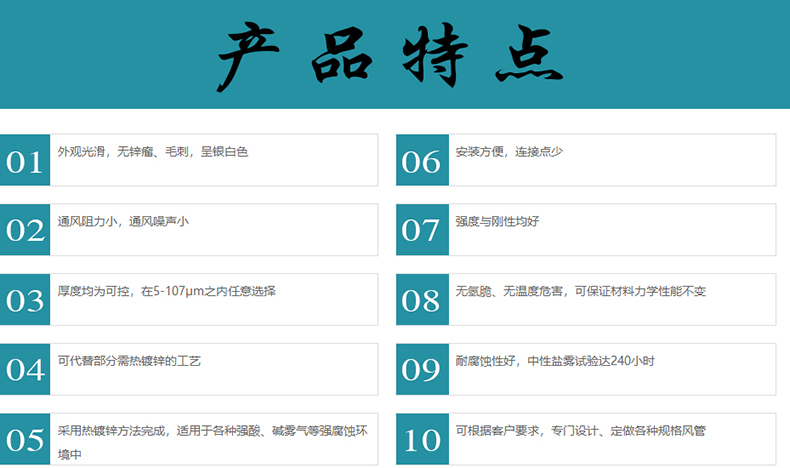This screenshot has height=468, width=790.
Task: Click the 05 number badge
Action: 25,439
